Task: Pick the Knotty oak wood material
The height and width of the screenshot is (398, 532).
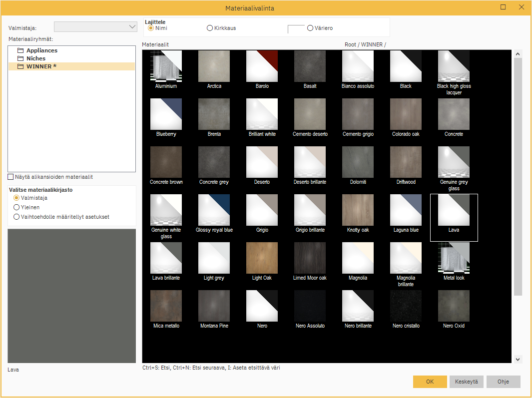Action: pyautogui.click(x=358, y=210)
